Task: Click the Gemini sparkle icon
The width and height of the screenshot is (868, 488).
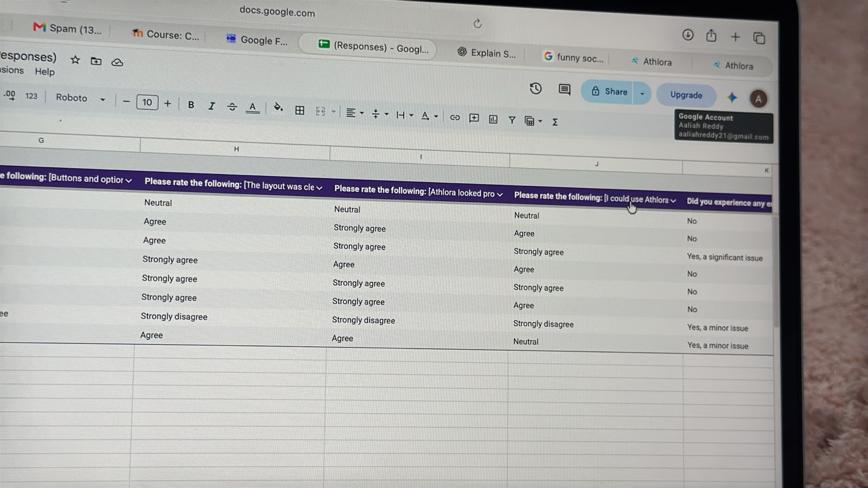Action: [x=732, y=97]
